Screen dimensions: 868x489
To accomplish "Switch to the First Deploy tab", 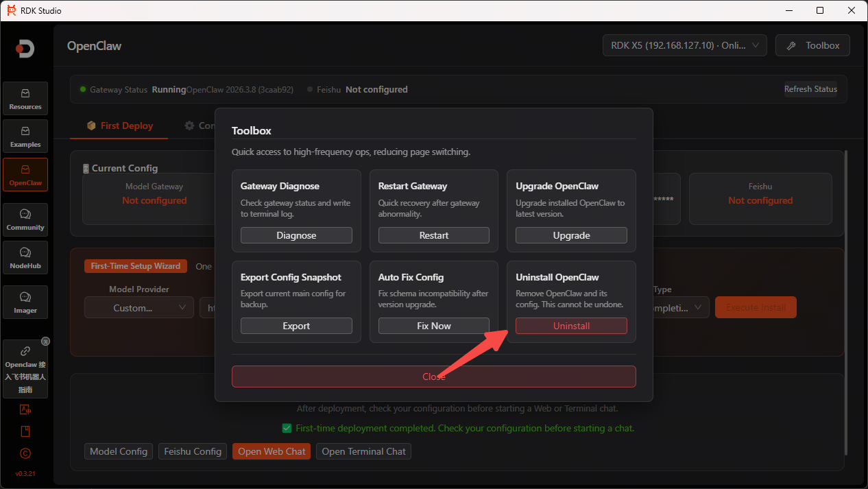I will [119, 126].
